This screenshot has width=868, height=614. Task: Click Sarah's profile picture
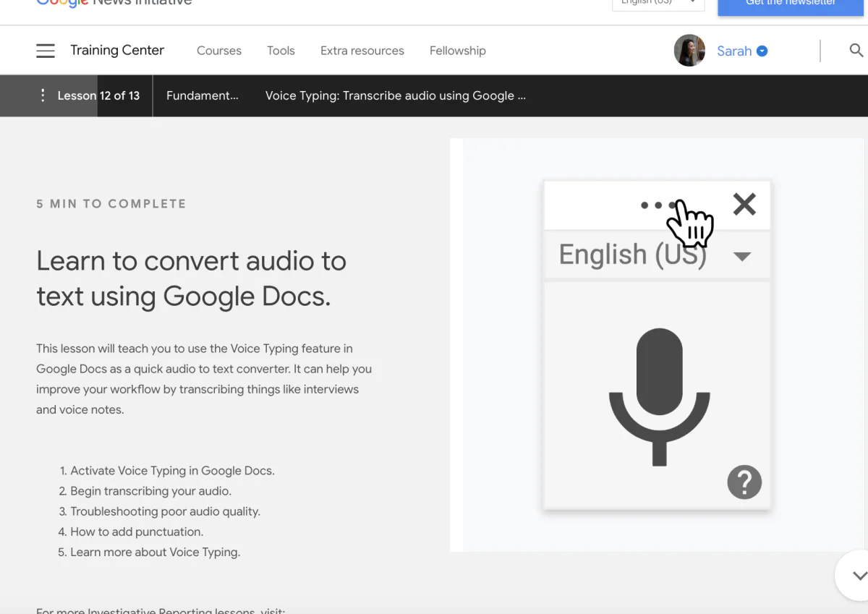[689, 50]
